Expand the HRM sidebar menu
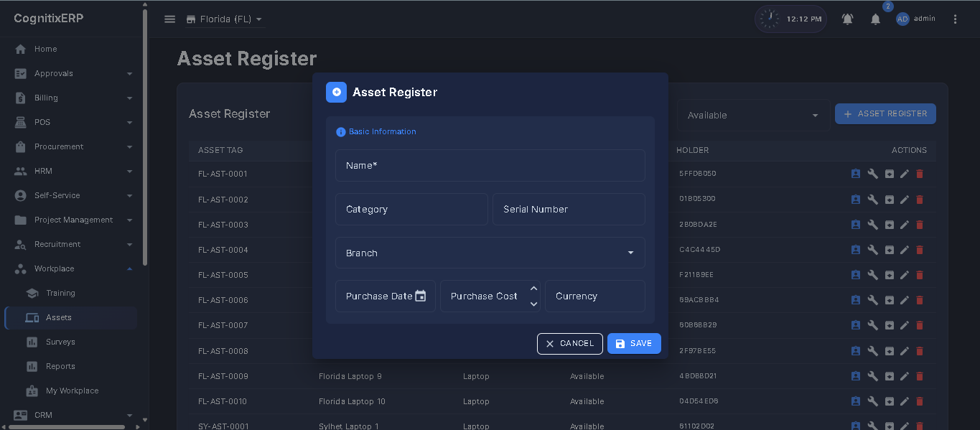This screenshot has height=430, width=980. pos(74,171)
